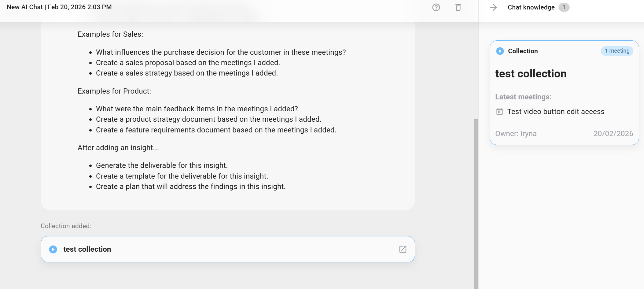Click the "New AI Chat" title text
The width and height of the screenshot is (644, 289).
tap(25, 7)
